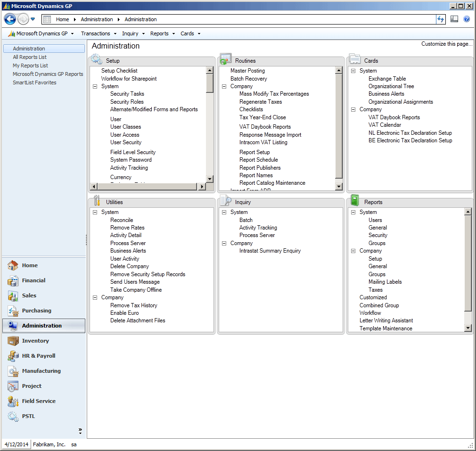Click the Back navigation arrow icon

pyautogui.click(x=10, y=19)
